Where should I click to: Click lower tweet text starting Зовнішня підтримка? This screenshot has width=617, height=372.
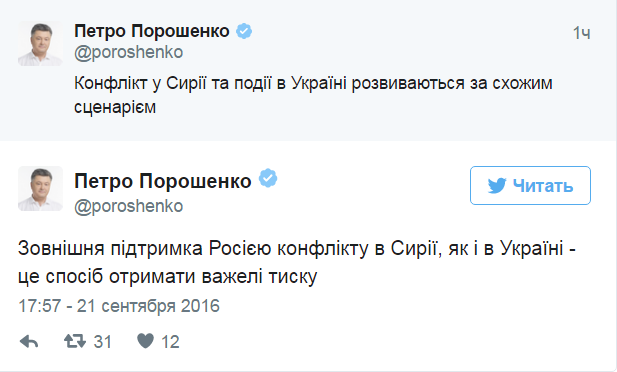coord(297,262)
